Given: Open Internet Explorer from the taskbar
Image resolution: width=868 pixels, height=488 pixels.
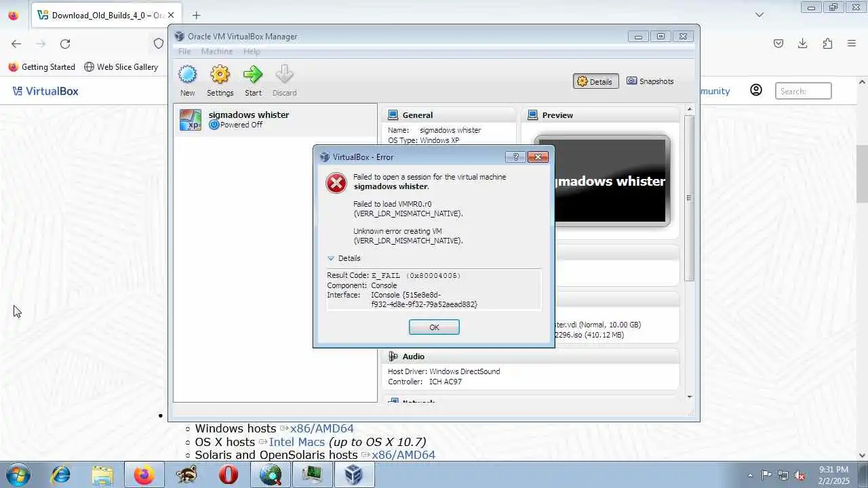Looking at the screenshot, I should pos(61,475).
